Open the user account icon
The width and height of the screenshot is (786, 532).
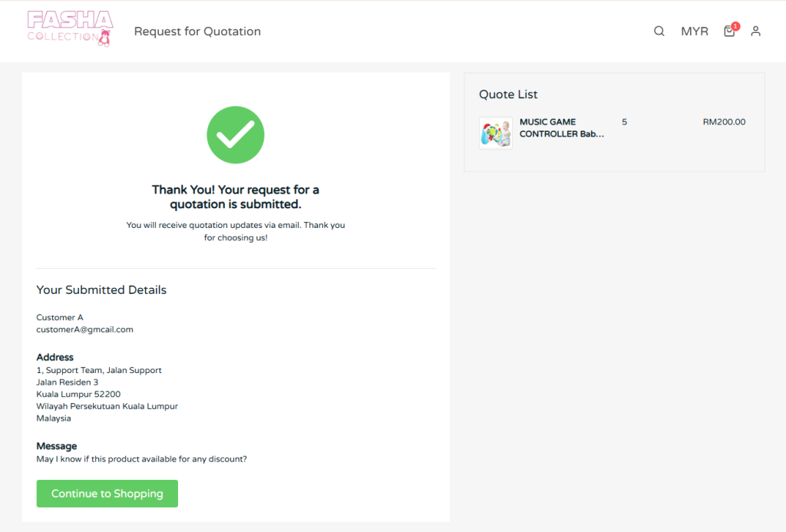click(755, 31)
